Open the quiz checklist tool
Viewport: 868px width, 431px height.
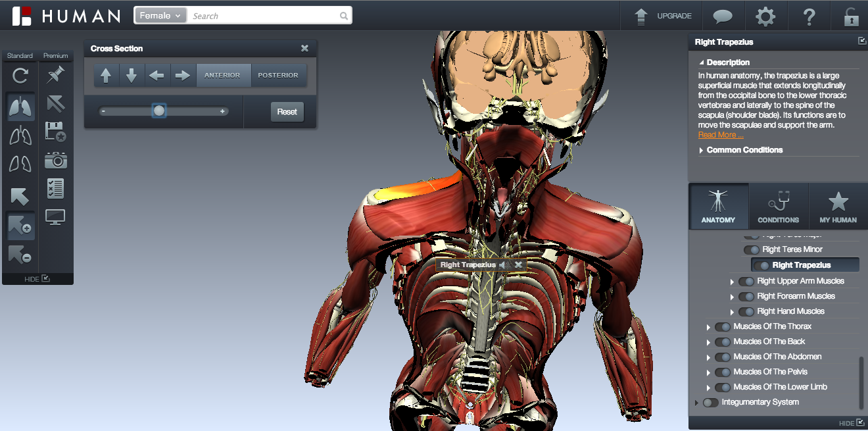(x=56, y=188)
